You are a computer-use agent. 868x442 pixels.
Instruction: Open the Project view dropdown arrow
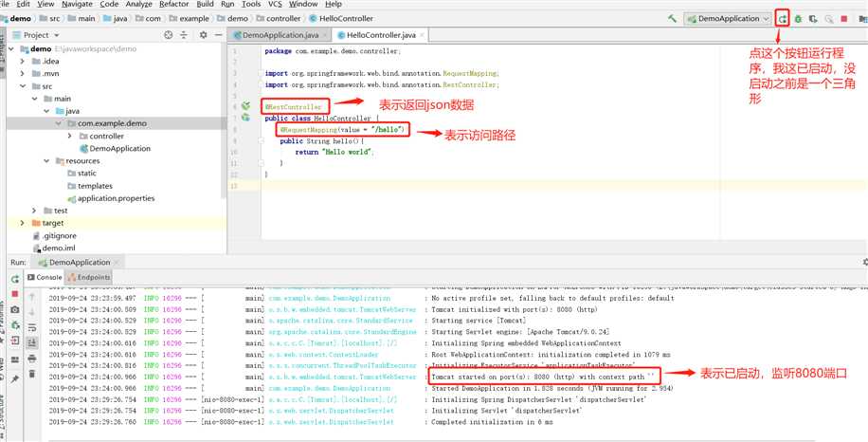pos(56,35)
